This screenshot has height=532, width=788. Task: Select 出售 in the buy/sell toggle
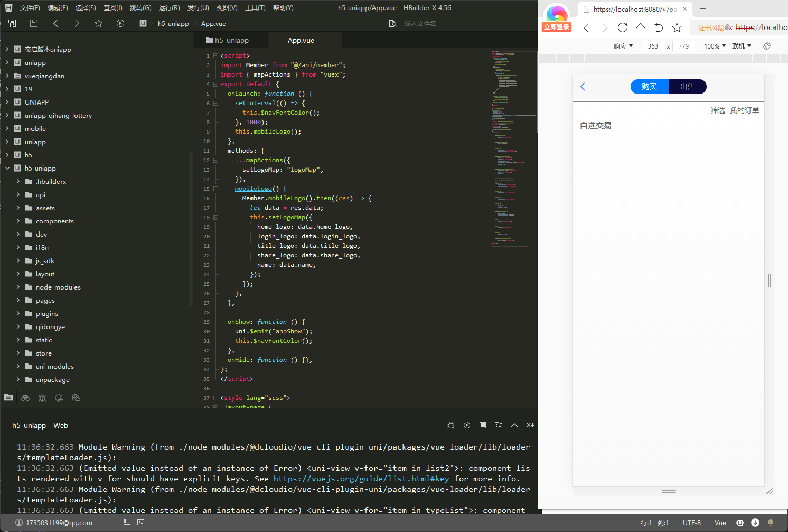688,87
